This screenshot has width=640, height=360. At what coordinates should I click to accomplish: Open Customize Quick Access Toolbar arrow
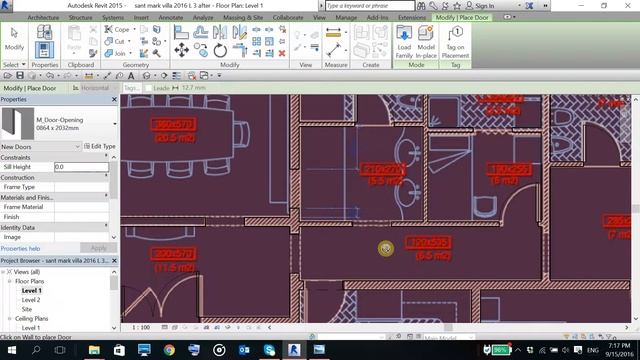click(x=219, y=76)
